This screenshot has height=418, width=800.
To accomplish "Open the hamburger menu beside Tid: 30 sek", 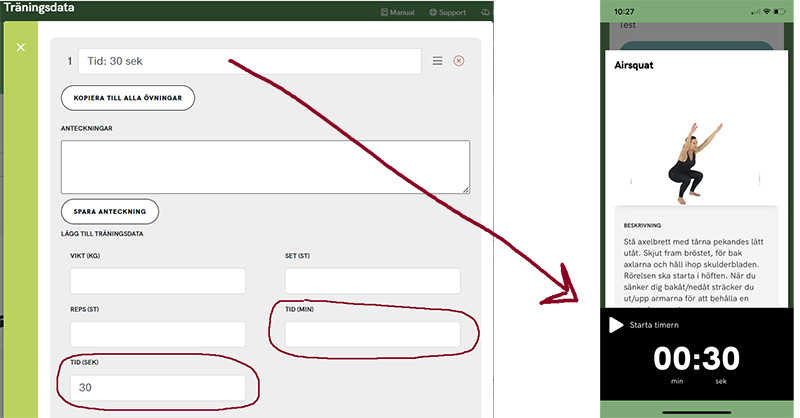I will (437, 61).
